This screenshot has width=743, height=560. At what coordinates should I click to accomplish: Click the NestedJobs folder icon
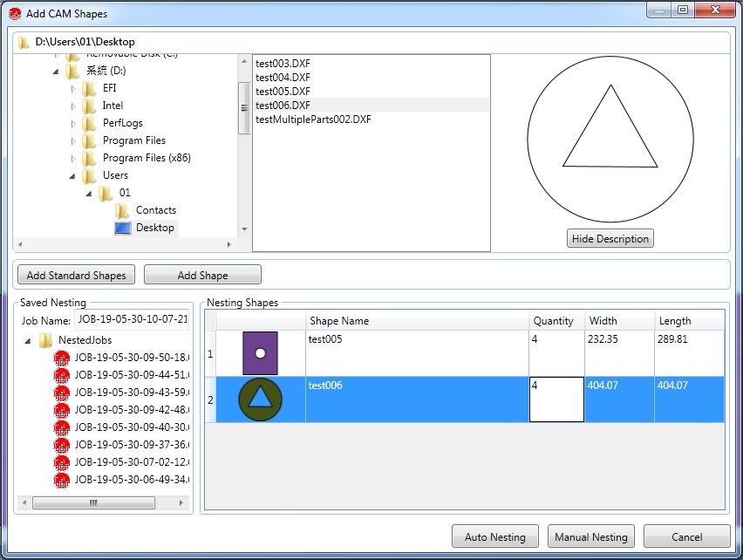point(46,340)
